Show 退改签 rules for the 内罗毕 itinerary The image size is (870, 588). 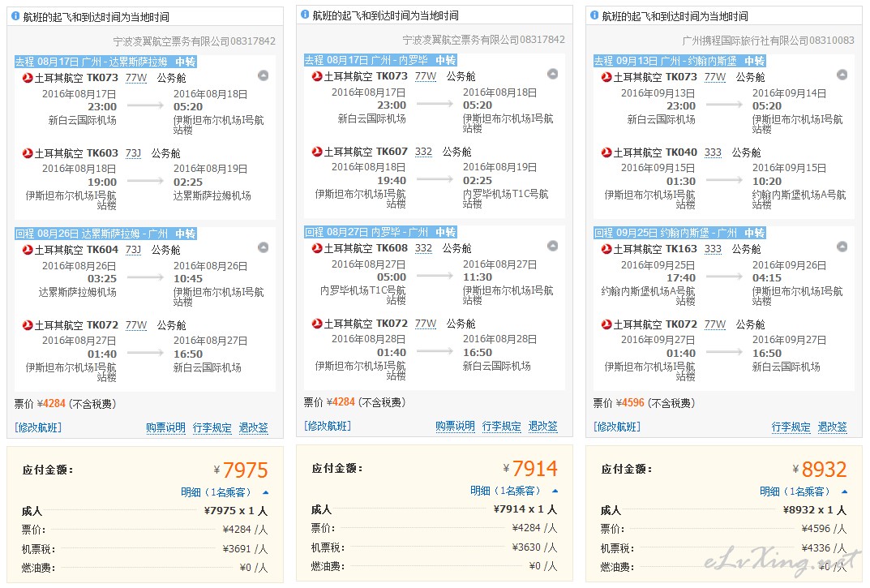pos(543,426)
